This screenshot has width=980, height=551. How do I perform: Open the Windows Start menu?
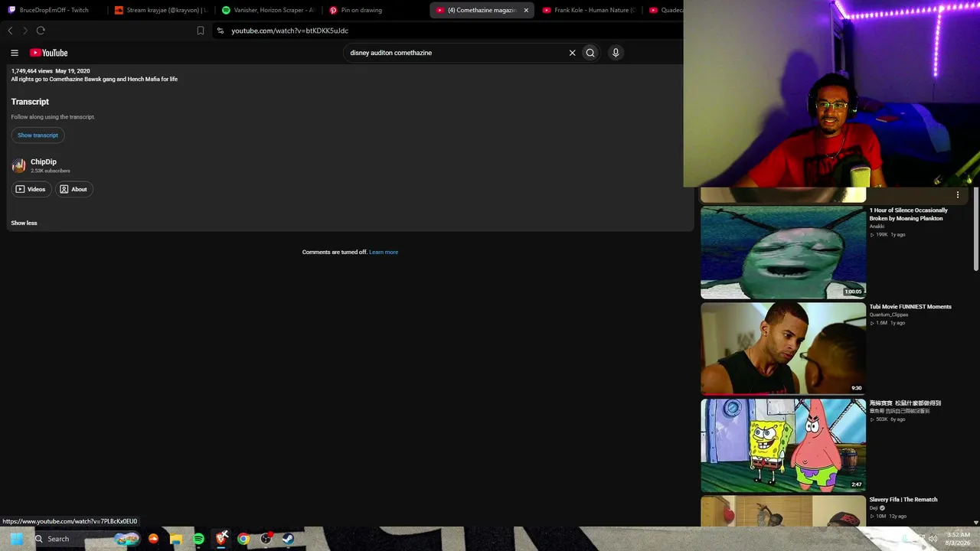16,539
